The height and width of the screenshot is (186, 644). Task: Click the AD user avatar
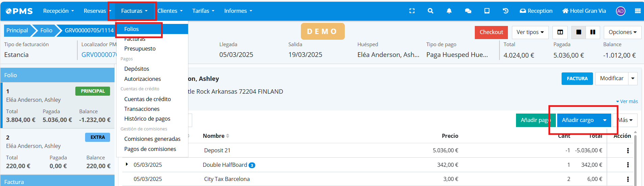click(x=620, y=11)
